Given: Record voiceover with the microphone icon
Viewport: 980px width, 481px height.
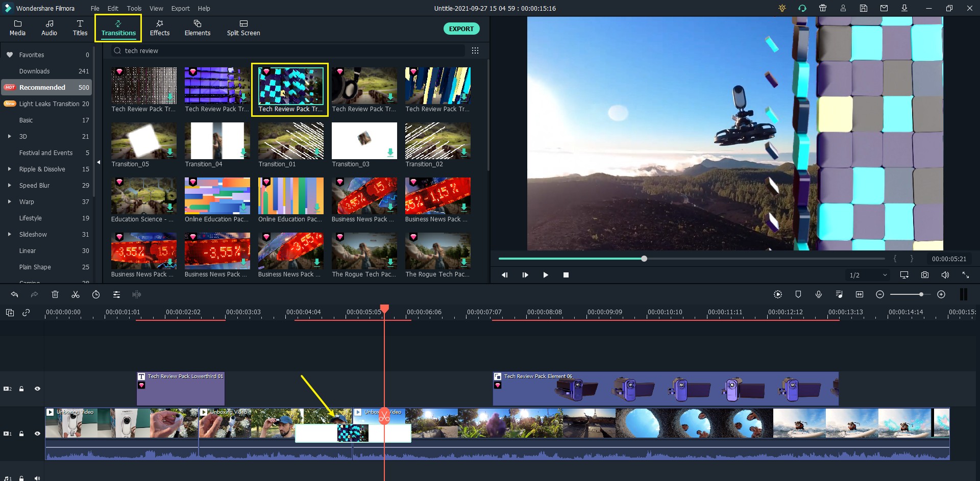Looking at the screenshot, I should 819,294.
